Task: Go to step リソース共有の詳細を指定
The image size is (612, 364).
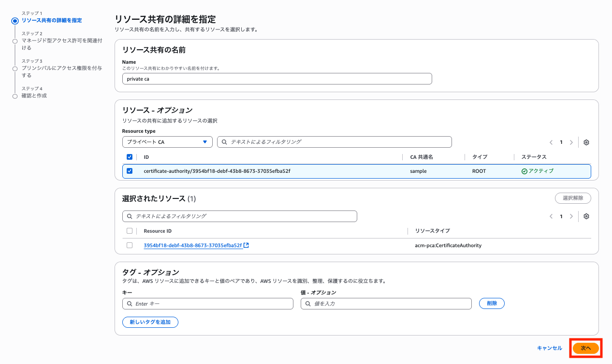Action: [x=52, y=20]
